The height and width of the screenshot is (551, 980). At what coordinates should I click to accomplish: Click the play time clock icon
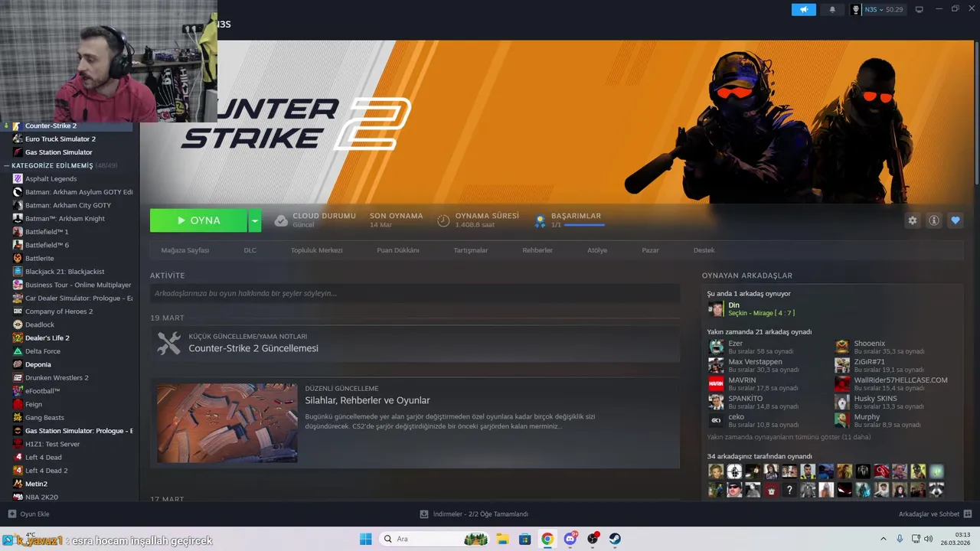pyautogui.click(x=443, y=220)
